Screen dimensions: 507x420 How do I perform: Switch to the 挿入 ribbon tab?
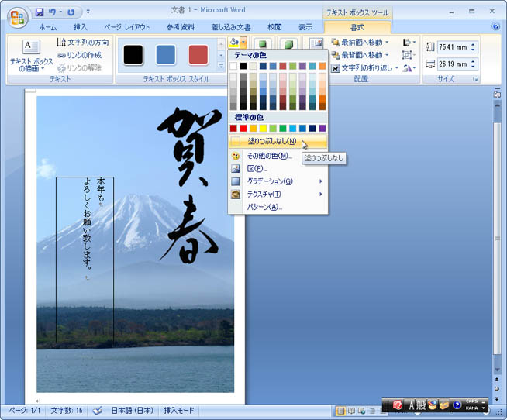pyautogui.click(x=81, y=27)
